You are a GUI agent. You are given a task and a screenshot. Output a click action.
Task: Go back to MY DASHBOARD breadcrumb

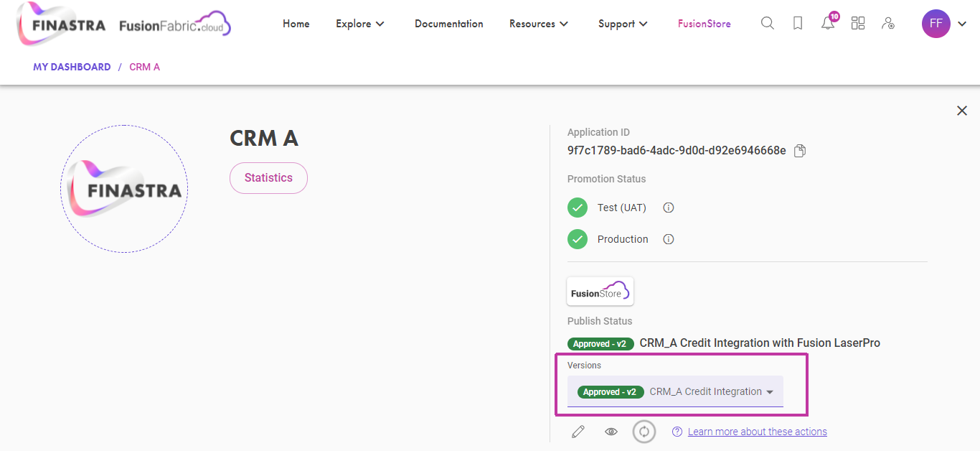[72, 67]
